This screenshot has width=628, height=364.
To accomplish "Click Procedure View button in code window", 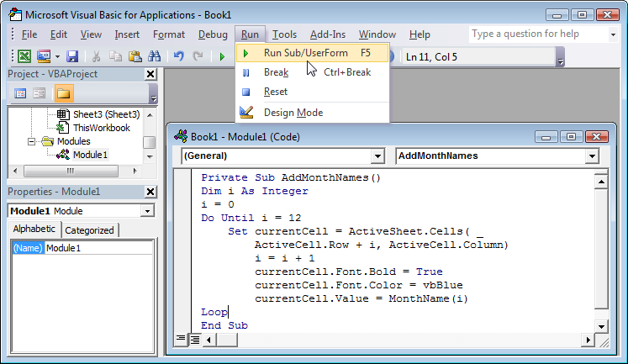I will (x=181, y=340).
